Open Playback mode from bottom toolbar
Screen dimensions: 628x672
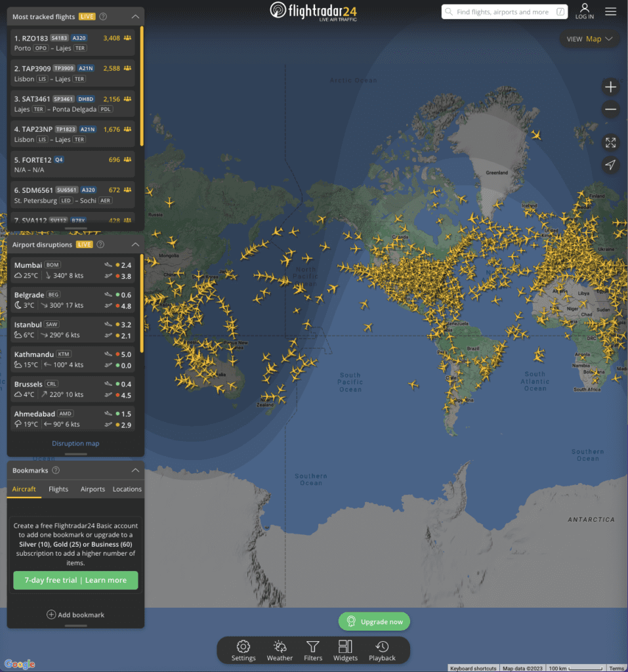pyautogui.click(x=382, y=650)
